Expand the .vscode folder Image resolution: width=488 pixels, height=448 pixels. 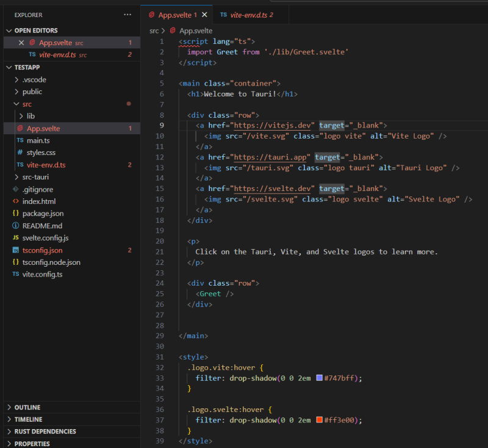[16, 79]
